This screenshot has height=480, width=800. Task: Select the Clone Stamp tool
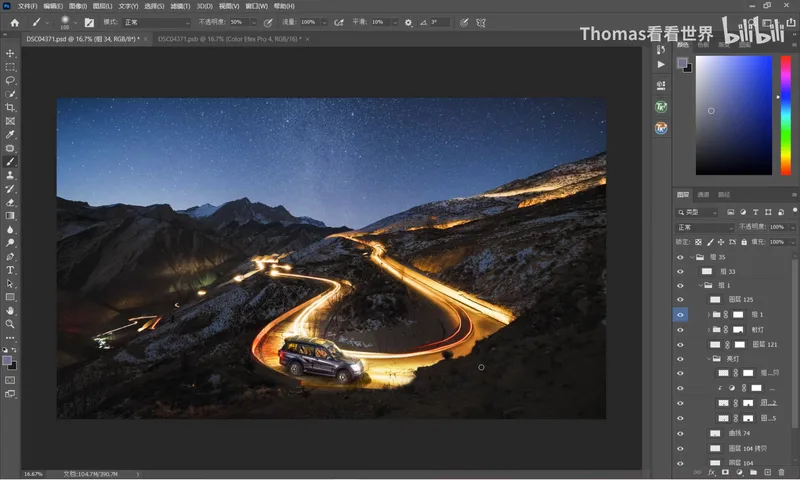click(x=10, y=175)
